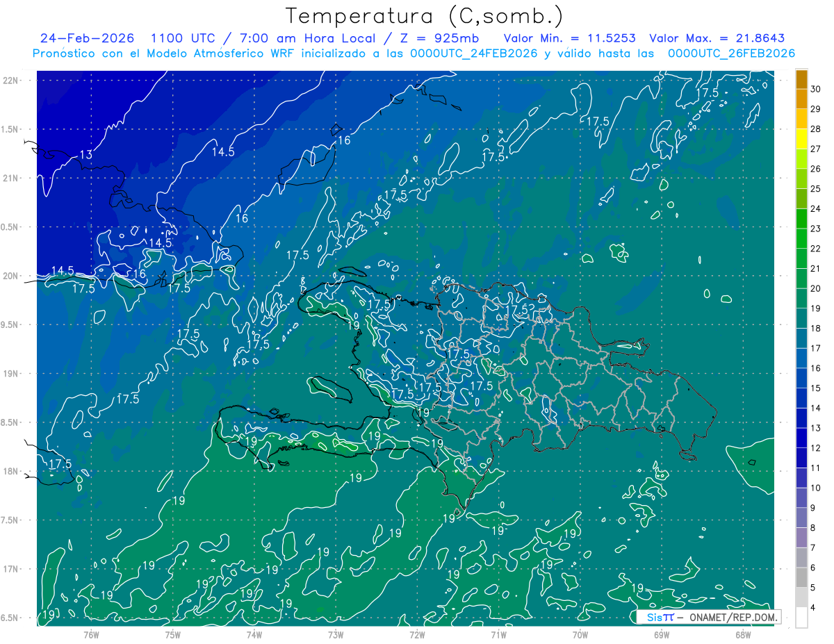Click the "22N" latitude axis label
834x644 pixels.
tap(10, 80)
